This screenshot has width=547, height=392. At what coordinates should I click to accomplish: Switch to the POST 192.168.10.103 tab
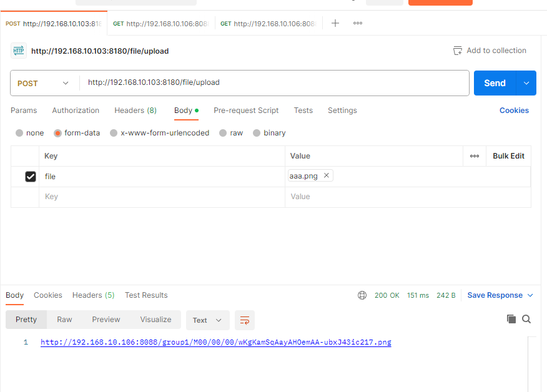click(x=54, y=24)
